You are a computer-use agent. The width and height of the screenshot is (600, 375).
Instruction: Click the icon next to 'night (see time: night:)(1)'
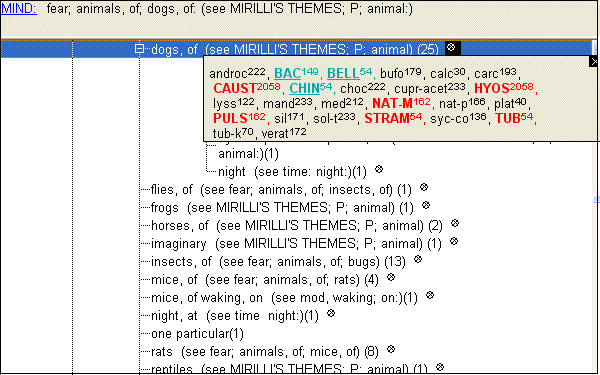pyautogui.click(x=379, y=169)
